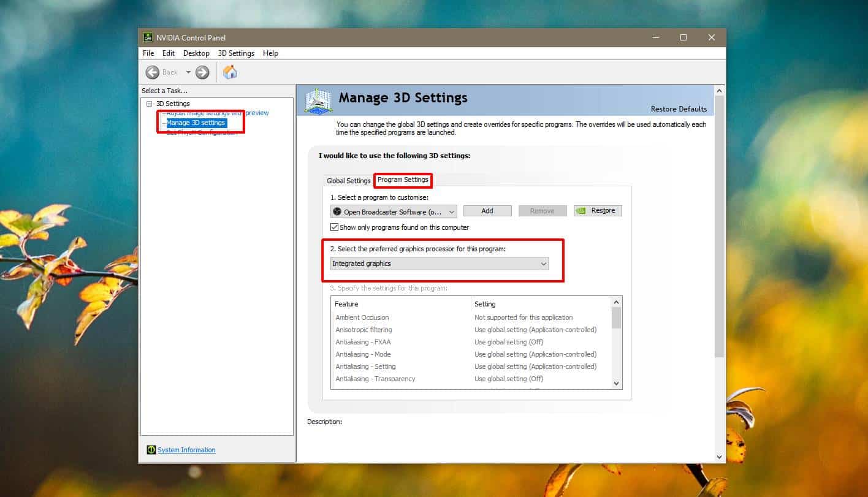Collapse the 3D Settings tree node
This screenshot has height=497, width=868.
149,104
